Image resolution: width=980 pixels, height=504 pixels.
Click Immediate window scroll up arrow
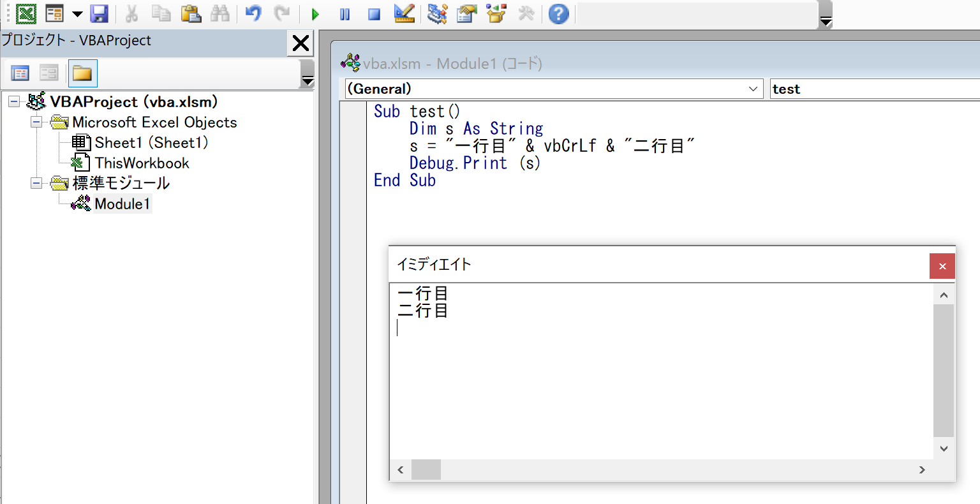click(x=944, y=295)
